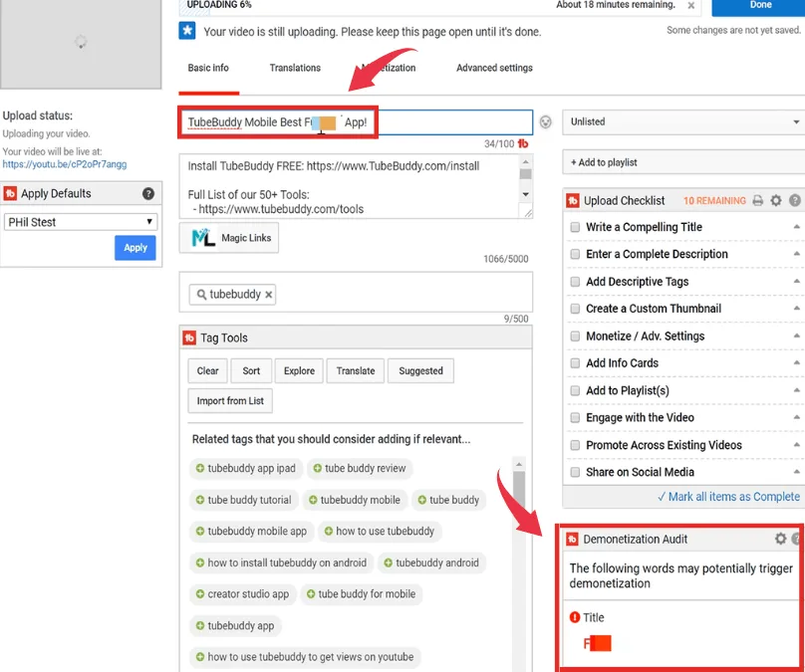Image resolution: width=805 pixels, height=672 pixels.
Task: Click the TubeBuddy logo in Apply Defaults
Action: click(10, 193)
